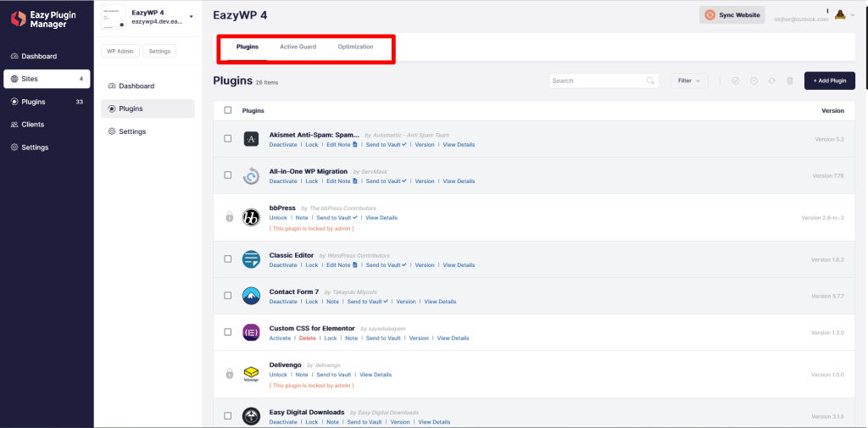Click the bulk delete trash icon

pos(790,81)
